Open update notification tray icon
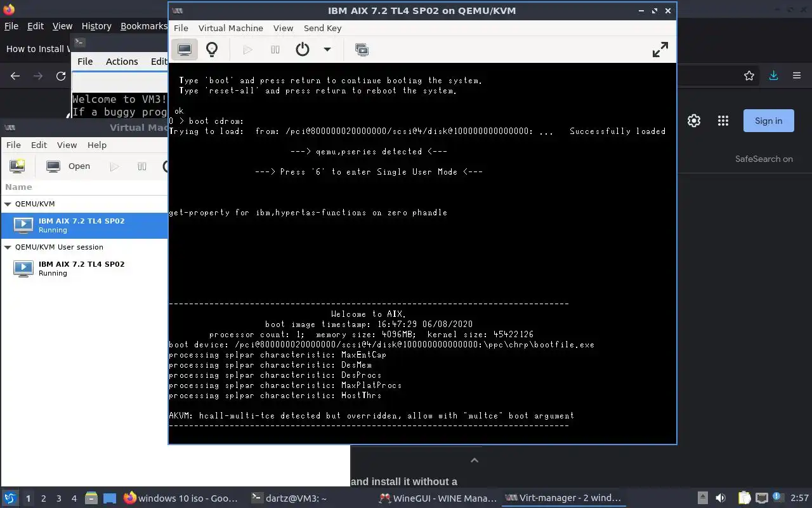 pyautogui.click(x=778, y=497)
